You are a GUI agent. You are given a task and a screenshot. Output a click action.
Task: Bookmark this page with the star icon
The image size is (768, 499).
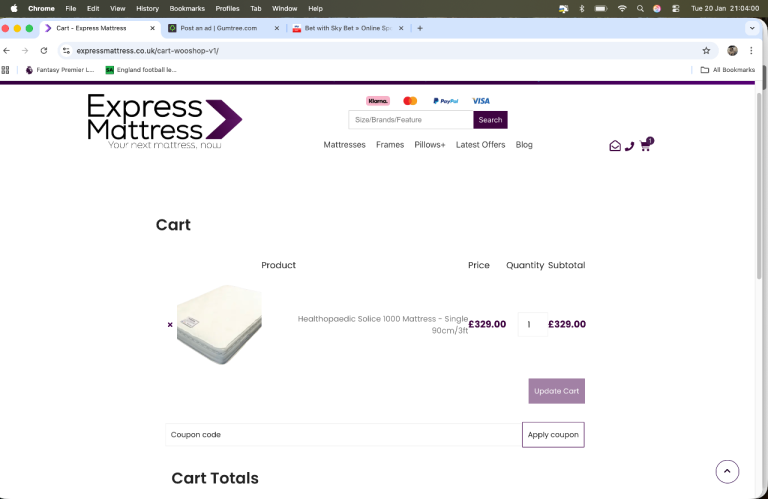tap(706, 50)
